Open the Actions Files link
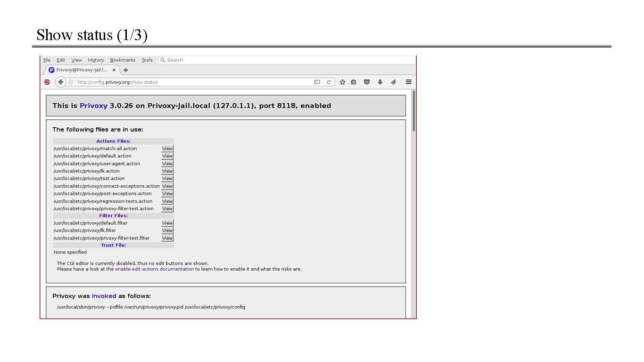The height and width of the screenshot is (362, 644). pos(114,141)
